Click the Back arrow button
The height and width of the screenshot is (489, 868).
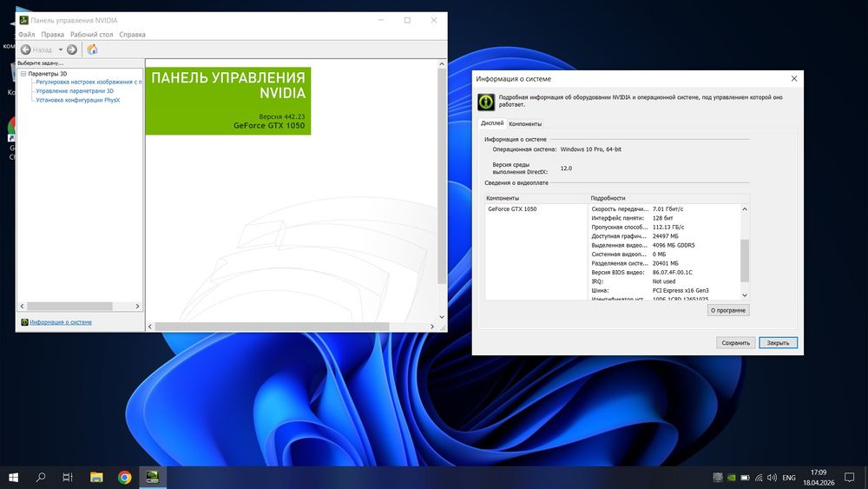coord(26,50)
